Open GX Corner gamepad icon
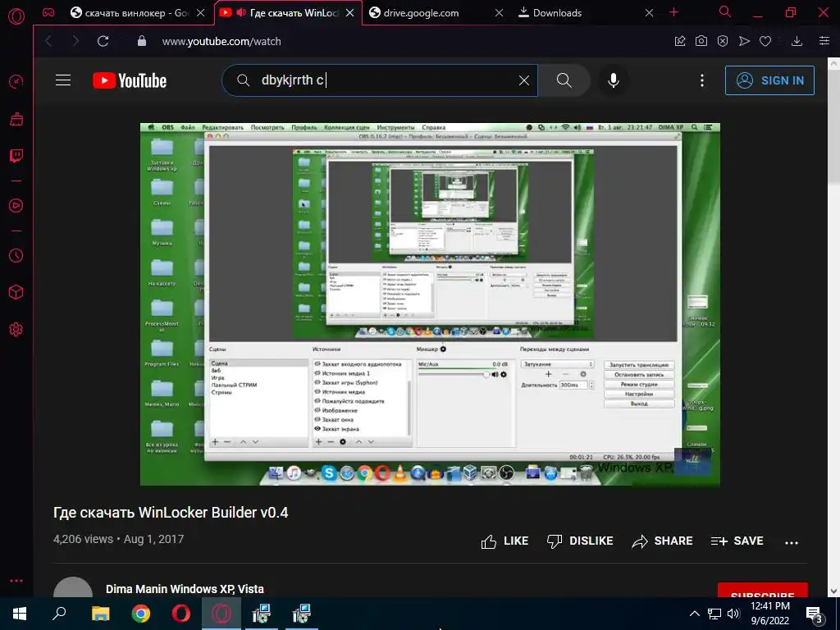Image resolution: width=840 pixels, height=630 pixels. click(48, 12)
